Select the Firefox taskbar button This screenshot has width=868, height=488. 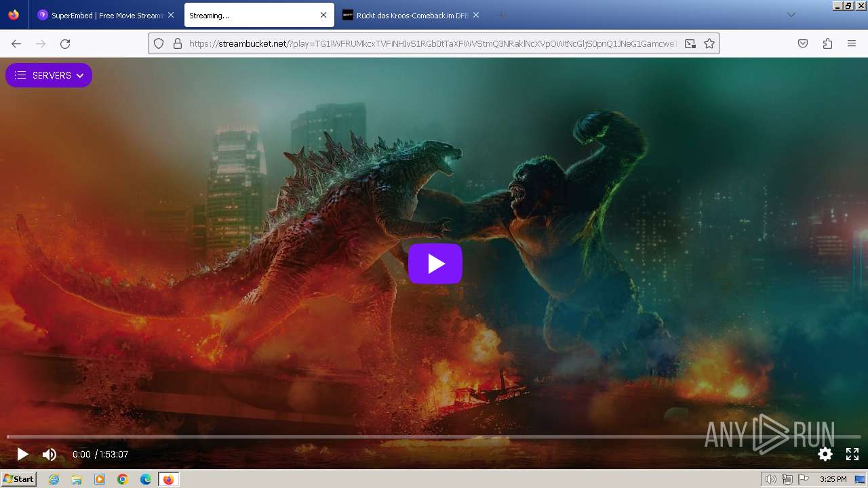pos(169,479)
